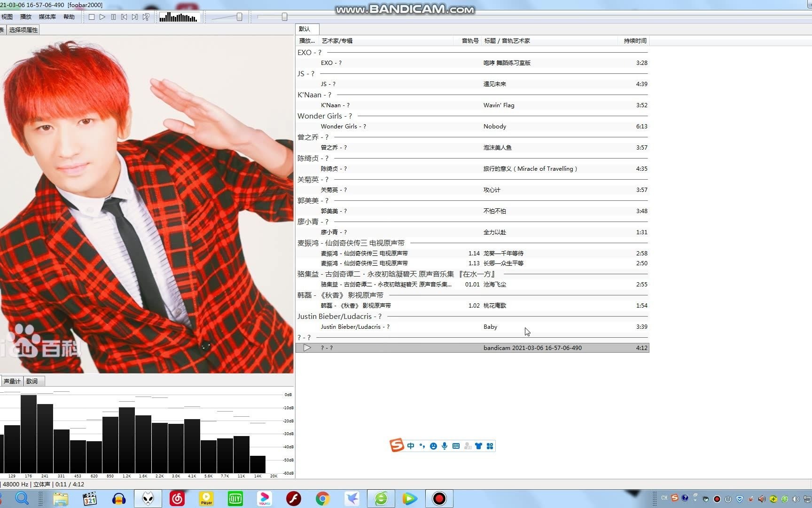Open Adobe Flash taskbar icon
Screen dimensions: 812x508
pos(294,499)
